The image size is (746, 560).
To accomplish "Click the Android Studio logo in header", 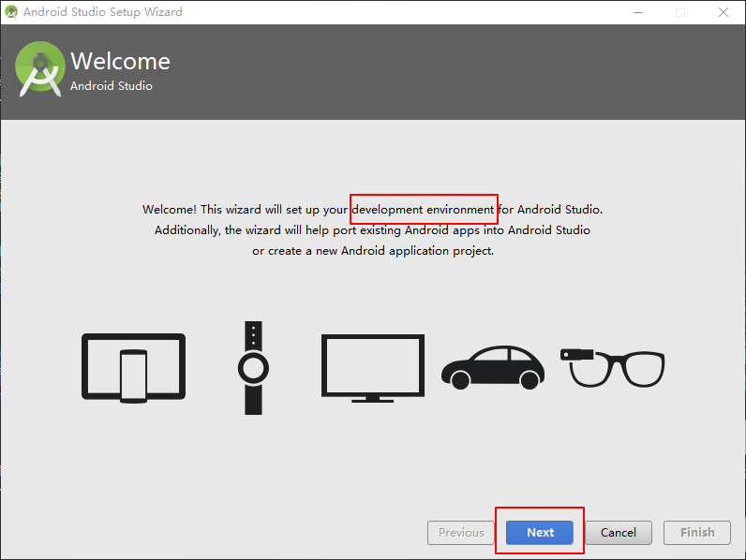I will (40, 69).
